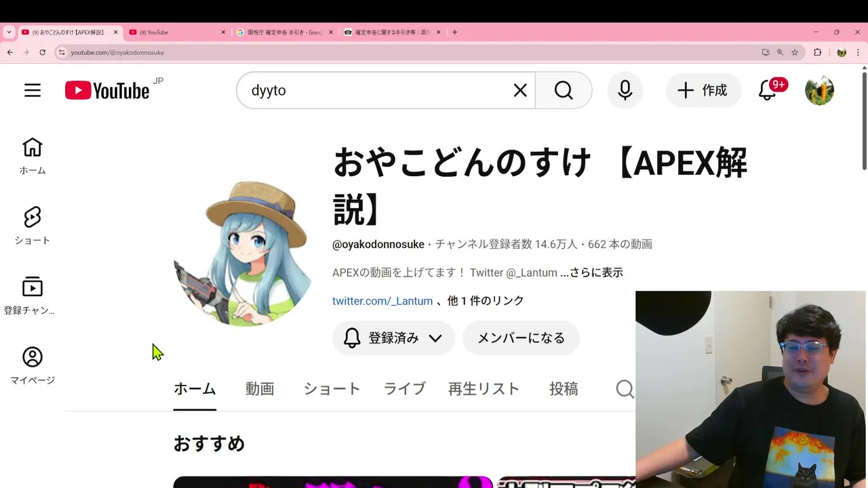Start voice search with microphone
868x488 pixels.
coord(625,90)
